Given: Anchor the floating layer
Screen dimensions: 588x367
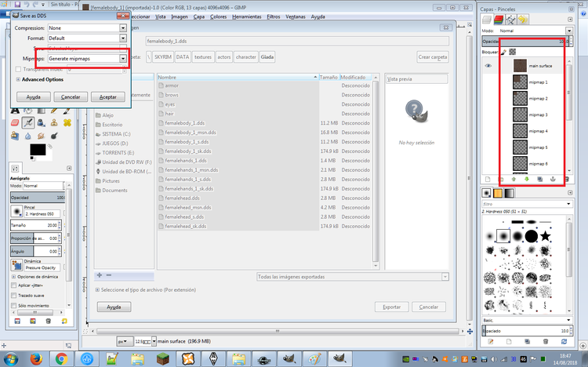Looking at the screenshot, I should [x=553, y=180].
